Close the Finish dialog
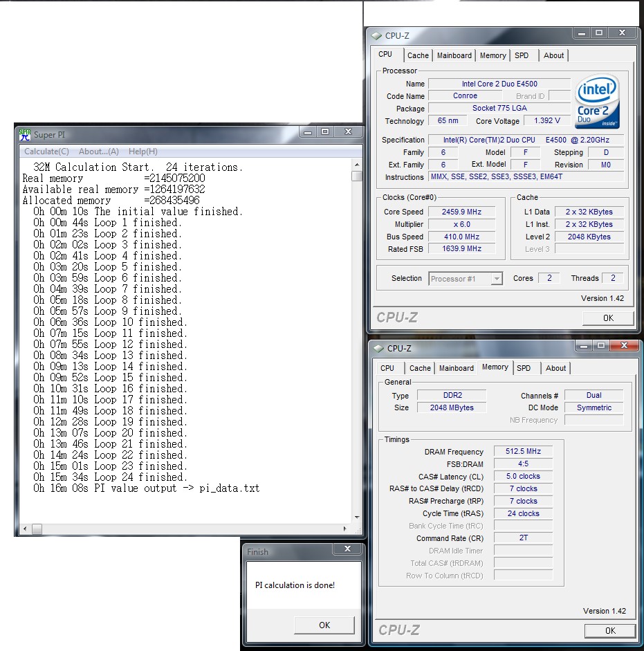The image size is (644, 651). (x=347, y=549)
